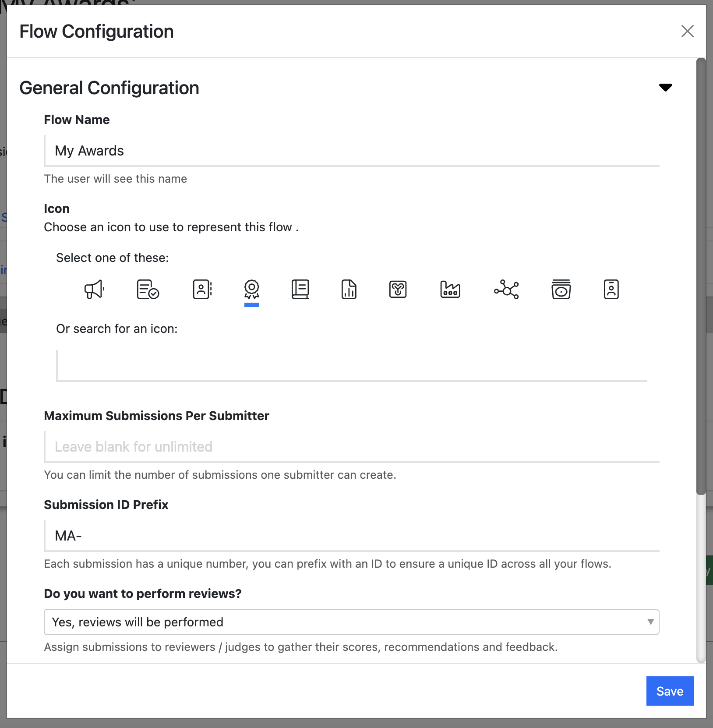Click the 'Or search for an icon:' label
Image resolution: width=713 pixels, height=728 pixels.
click(x=117, y=329)
